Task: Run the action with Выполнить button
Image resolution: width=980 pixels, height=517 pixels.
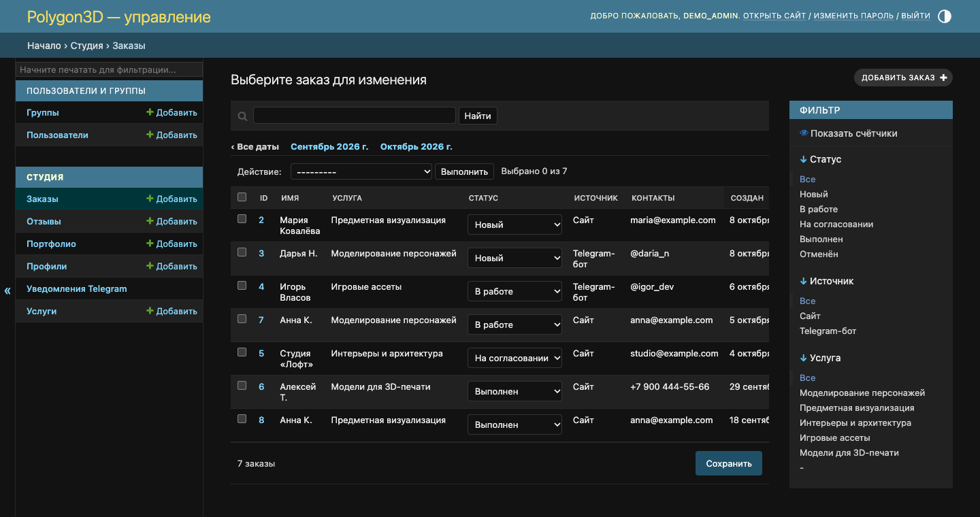Action: click(x=464, y=171)
